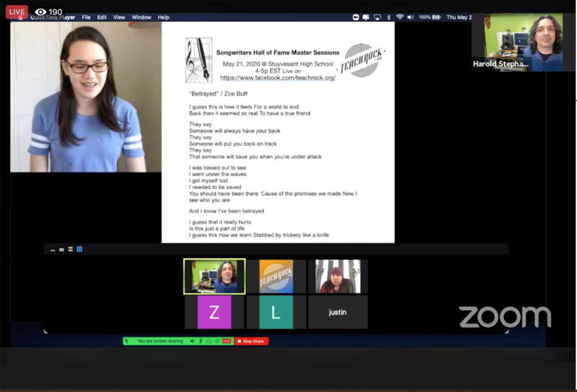Click the volume speaker icon in the menu bar
Screen dimensions: 577x392
(410, 17)
